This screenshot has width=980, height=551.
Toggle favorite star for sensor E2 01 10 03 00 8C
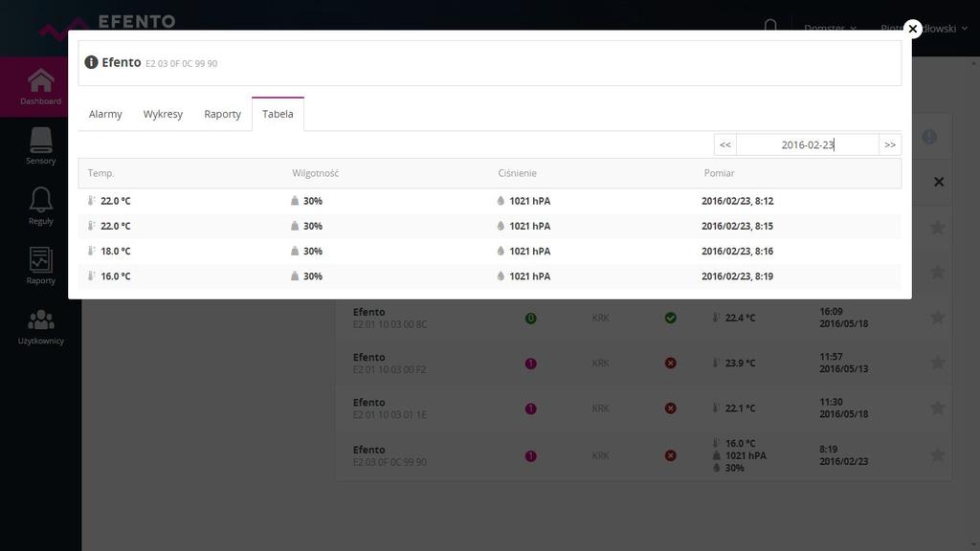point(938,318)
